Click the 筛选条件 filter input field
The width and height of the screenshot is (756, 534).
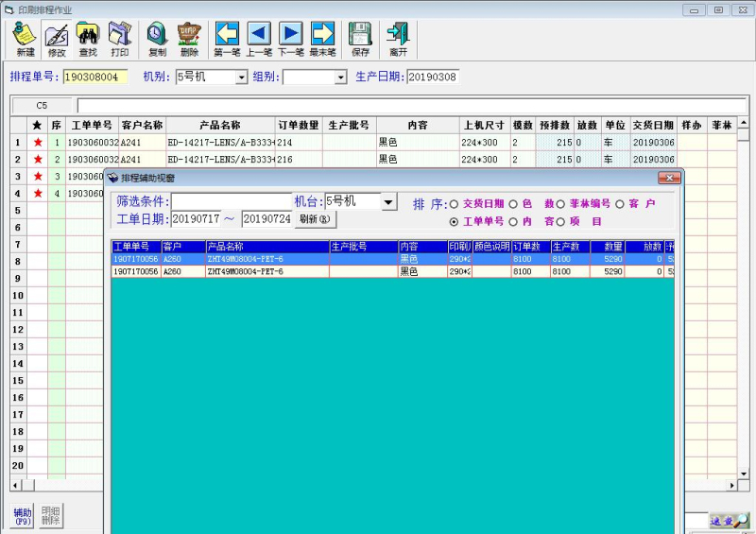(232, 201)
